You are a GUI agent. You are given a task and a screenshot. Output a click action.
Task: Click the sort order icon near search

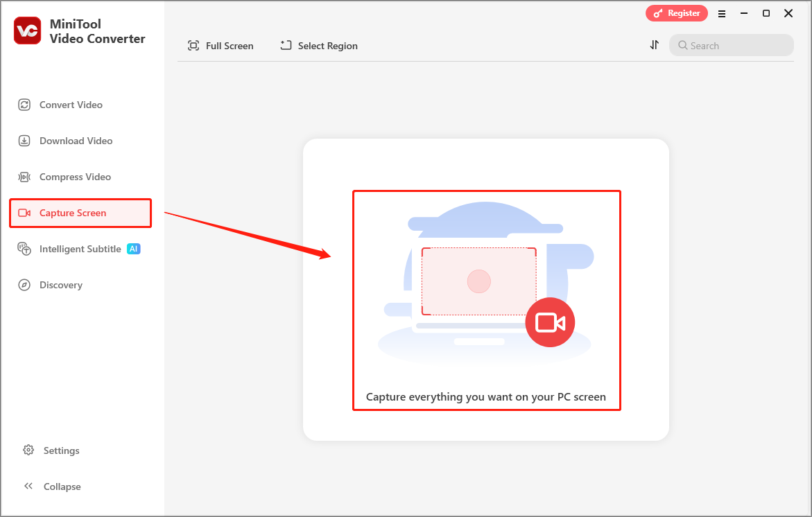pos(654,44)
